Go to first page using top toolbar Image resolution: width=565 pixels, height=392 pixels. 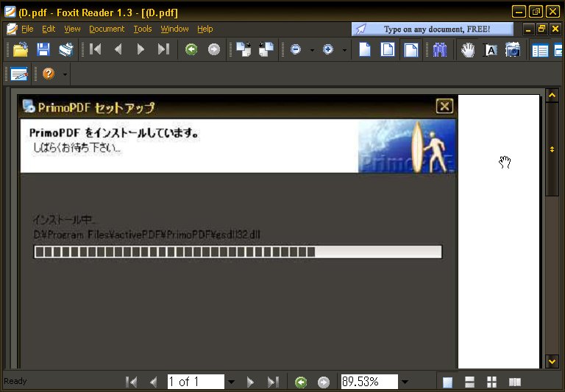click(x=95, y=49)
